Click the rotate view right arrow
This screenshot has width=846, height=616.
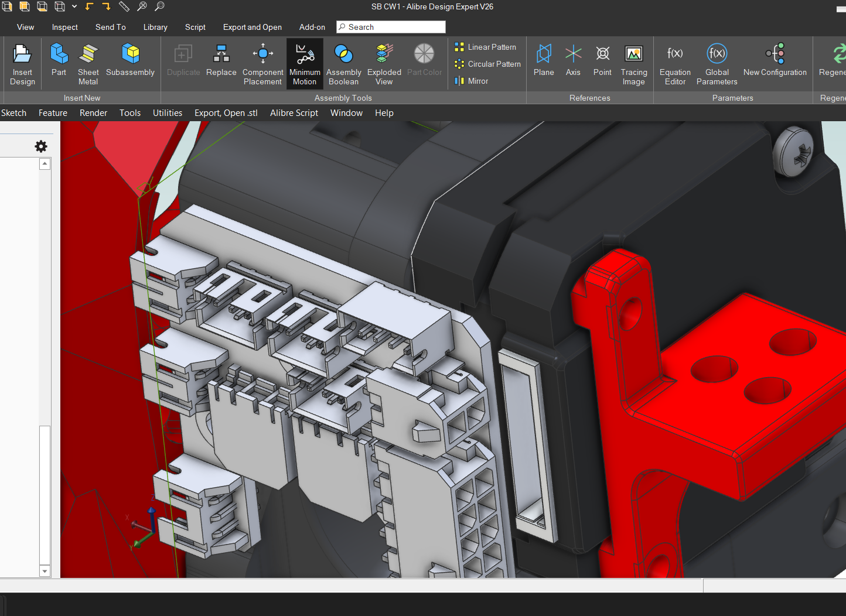[107, 6]
